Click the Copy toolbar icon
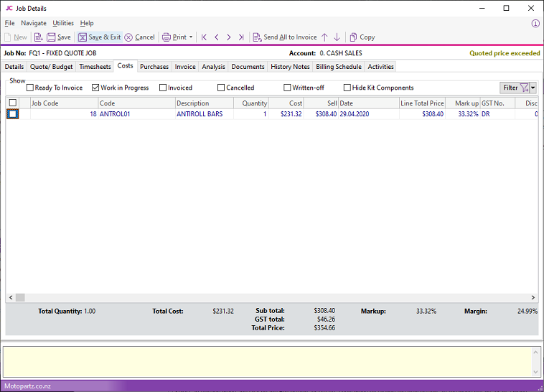The width and height of the screenshot is (544, 392). [x=354, y=37]
